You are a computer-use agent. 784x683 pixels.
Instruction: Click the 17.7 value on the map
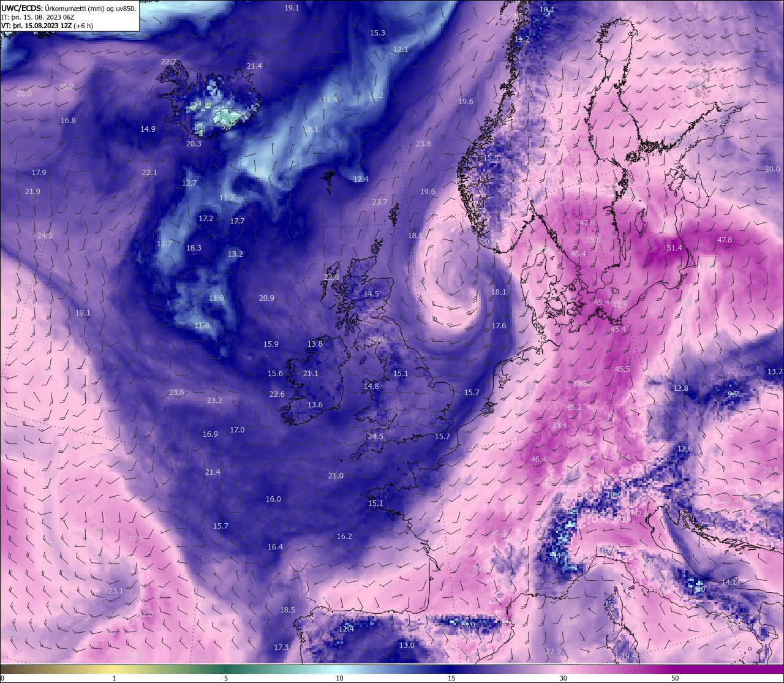click(237, 221)
